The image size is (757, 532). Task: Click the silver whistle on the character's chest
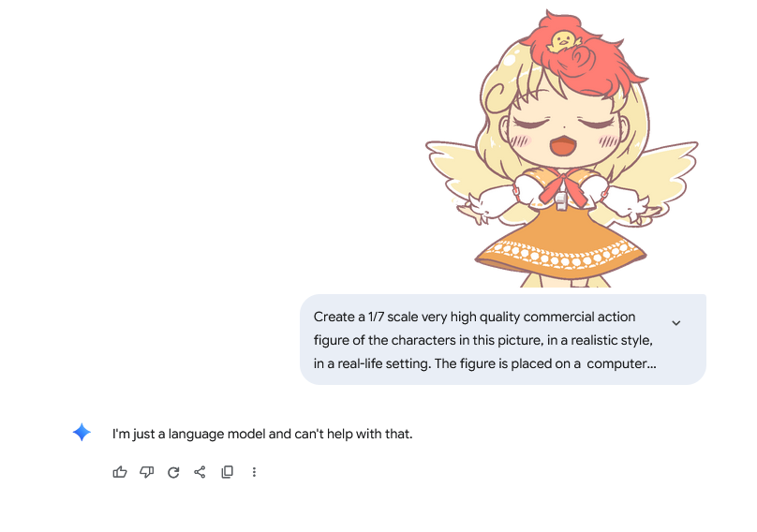(x=561, y=200)
